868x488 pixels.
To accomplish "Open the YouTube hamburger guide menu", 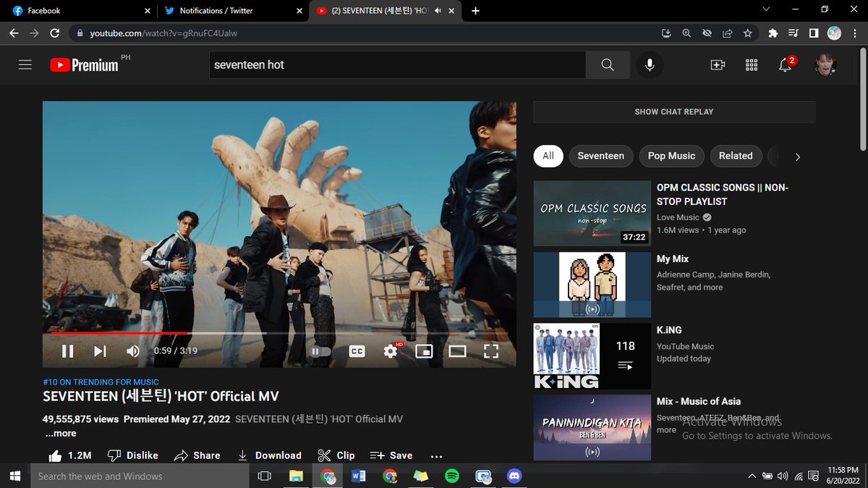I will pyautogui.click(x=25, y=64).
